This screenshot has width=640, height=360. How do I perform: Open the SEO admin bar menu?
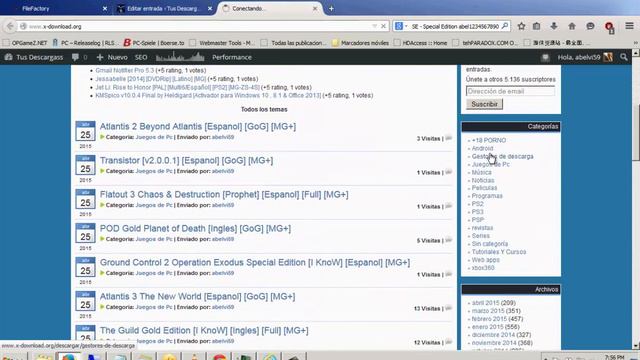coord(141,58)
